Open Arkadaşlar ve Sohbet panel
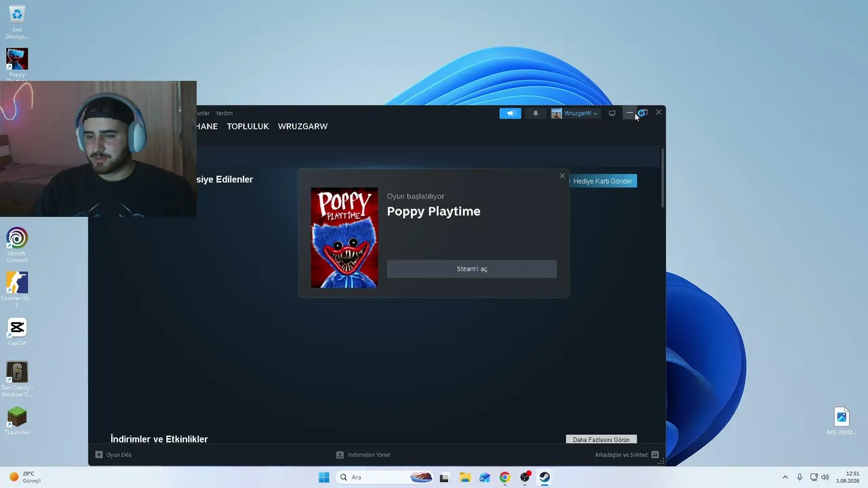Viewport: 868px width, 488px height. (621, 455)
